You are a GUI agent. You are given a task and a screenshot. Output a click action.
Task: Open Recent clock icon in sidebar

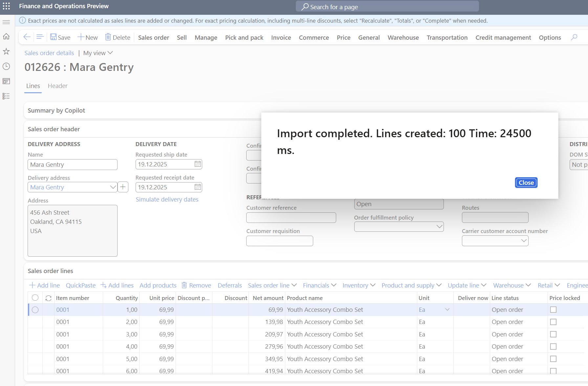[x=6, y=66]
